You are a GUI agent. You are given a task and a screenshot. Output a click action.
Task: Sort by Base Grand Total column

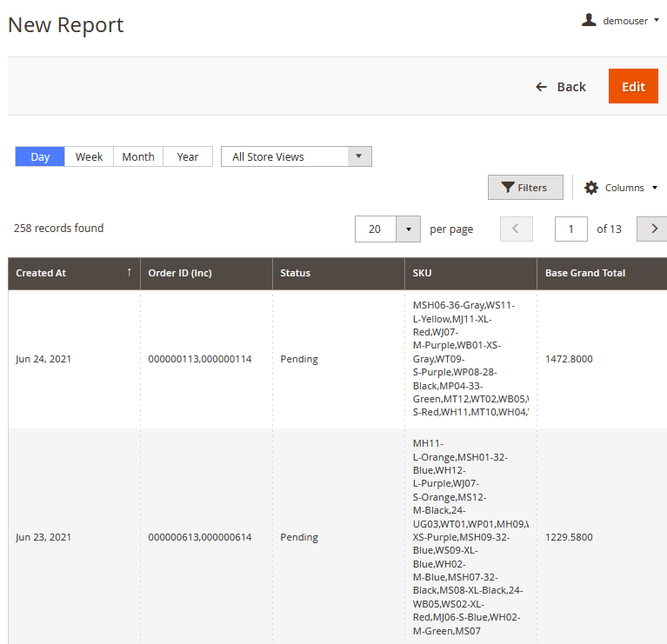pos(585,273)
